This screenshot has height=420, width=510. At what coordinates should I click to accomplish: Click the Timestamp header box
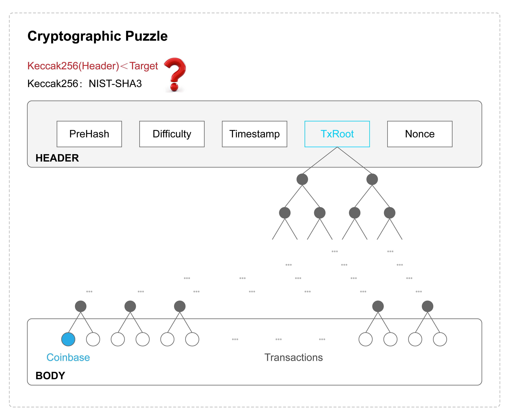point(255,134)
